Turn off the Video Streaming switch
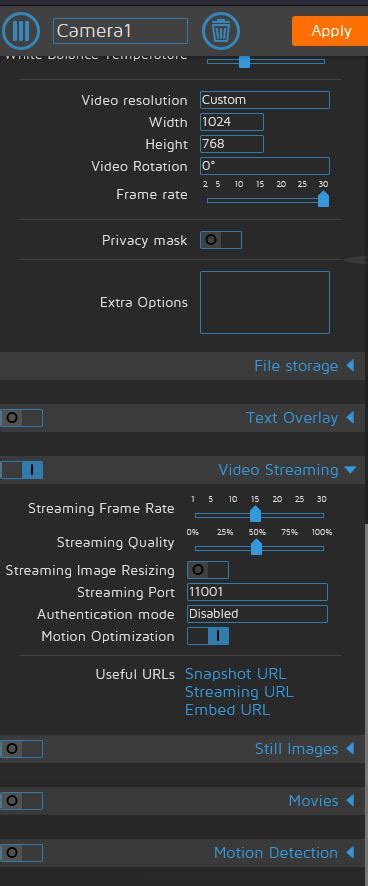This screenshot has height=886, width=368. click(21, 470)
